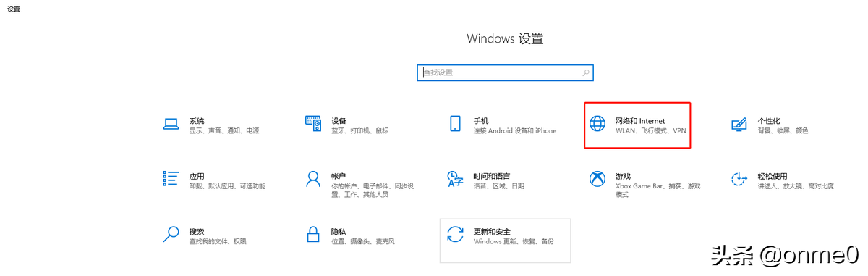Click the magnifier in the search box

(586, 73)
